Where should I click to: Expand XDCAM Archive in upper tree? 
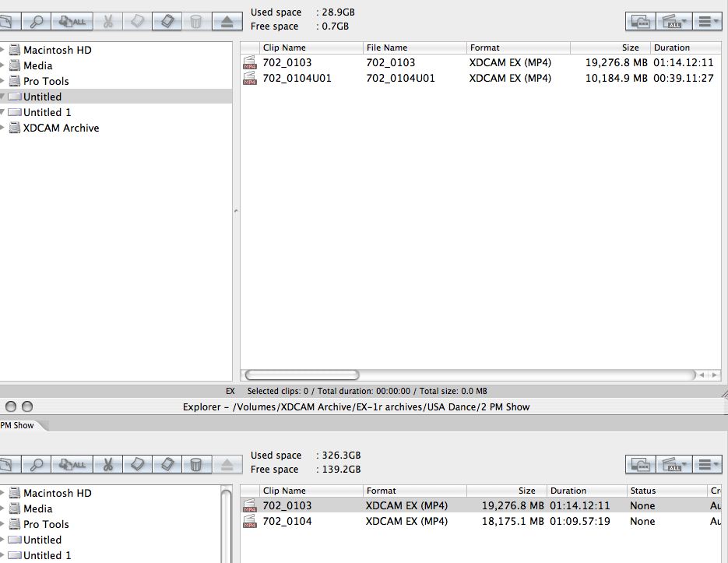[x=2, y=128]
